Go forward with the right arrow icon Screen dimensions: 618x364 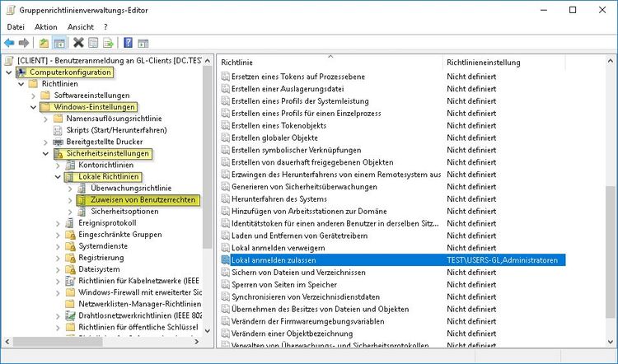[24, 43]
